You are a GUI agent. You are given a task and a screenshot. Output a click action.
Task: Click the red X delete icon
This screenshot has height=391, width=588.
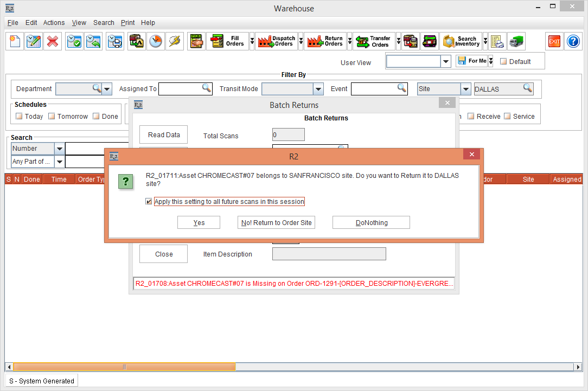coord(53,41)
